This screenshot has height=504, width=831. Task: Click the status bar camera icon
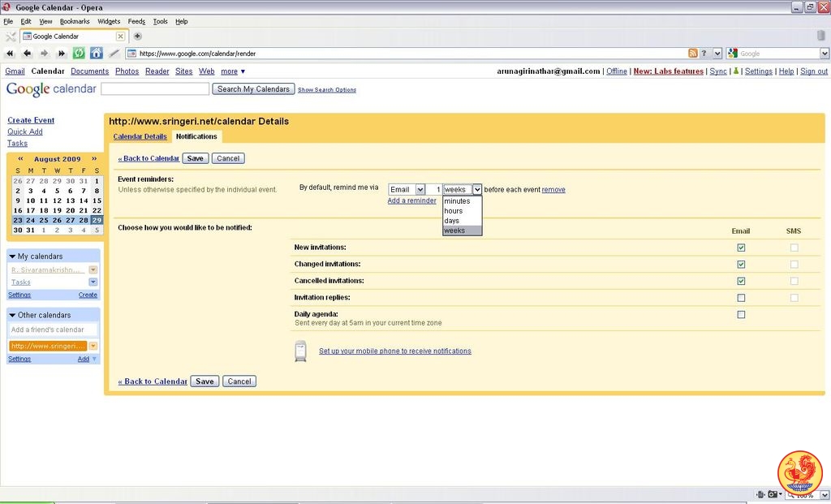(x=773, y=494)
